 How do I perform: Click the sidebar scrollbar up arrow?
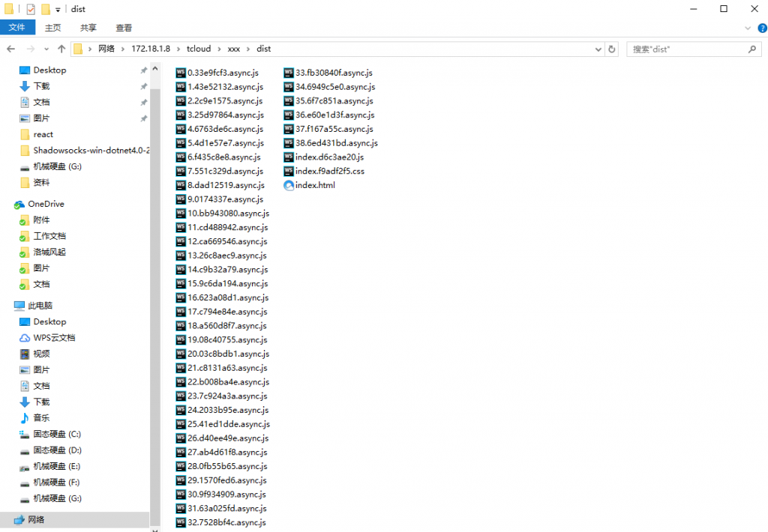155,68
